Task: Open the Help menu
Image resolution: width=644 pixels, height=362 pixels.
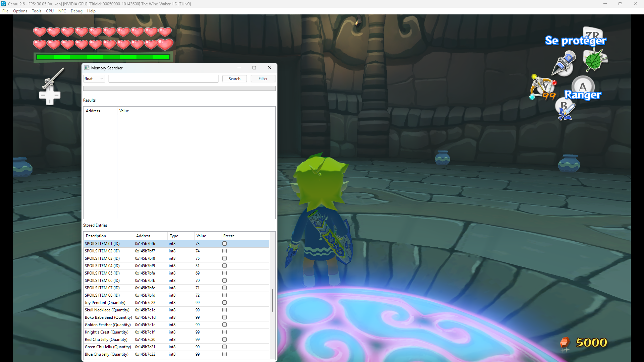Action: click(x=91, y=11)
